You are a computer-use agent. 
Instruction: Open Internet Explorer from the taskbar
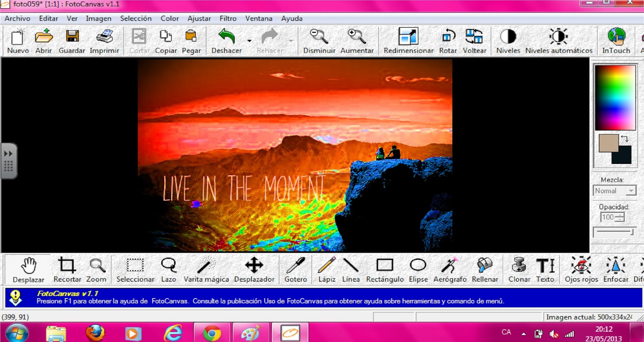tap(173, 334)
